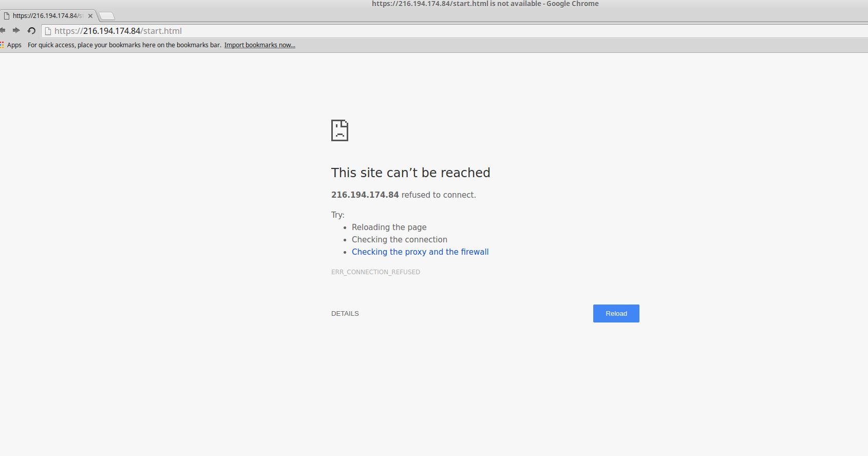
Task: Follow the Import bookmarks now link
Action: click(x=259, y=45)
